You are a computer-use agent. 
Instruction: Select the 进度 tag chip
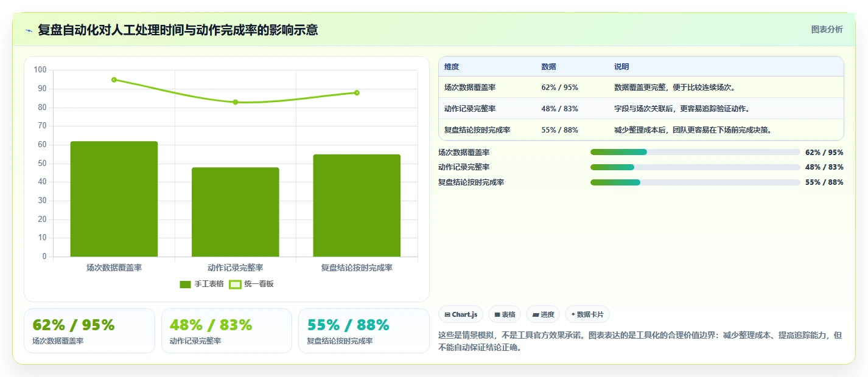click(543, 314)
